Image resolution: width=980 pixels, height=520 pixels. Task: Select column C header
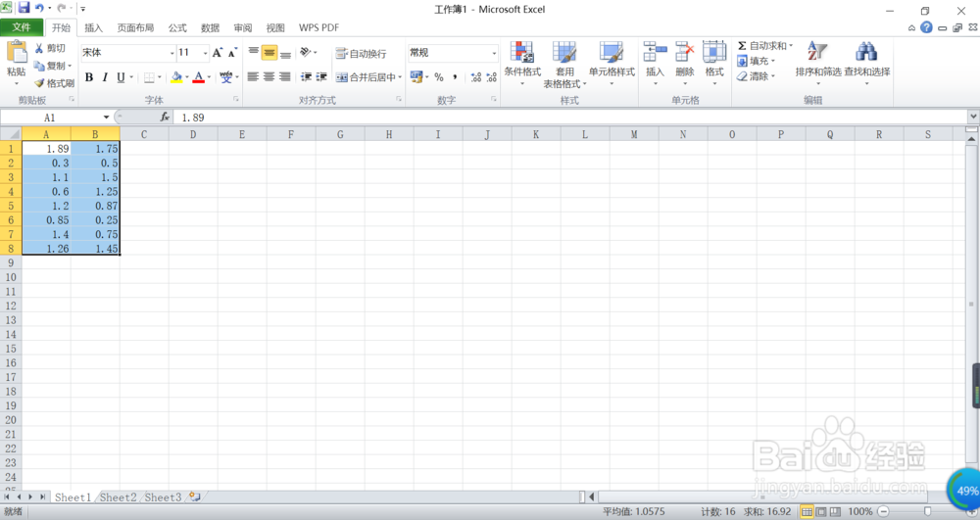pyautogui.click(x=144, y=134)
